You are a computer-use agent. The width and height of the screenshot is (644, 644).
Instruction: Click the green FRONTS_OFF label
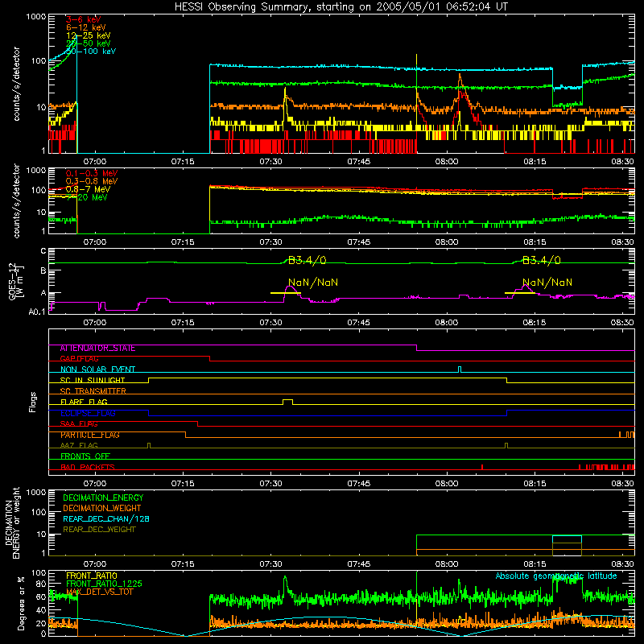tap(85, 456)
